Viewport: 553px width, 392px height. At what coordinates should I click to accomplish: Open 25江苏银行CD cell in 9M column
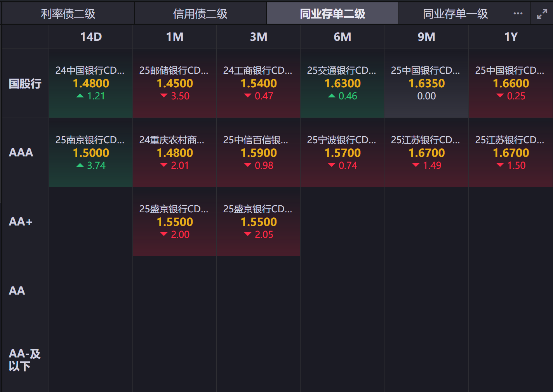tap(426, 153)
